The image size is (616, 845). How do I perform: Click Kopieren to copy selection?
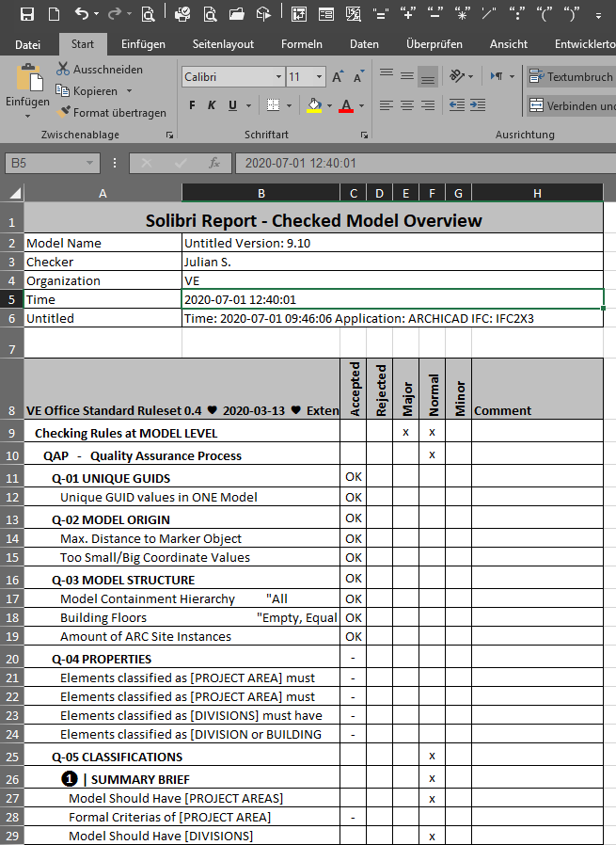pos(87,91)
